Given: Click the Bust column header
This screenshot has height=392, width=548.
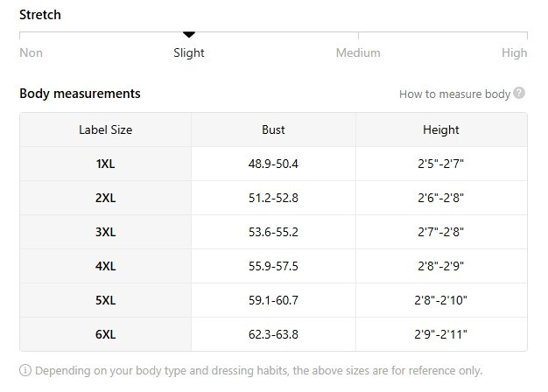Looking at the screenshot, I should pyautogui.click(x=273, y=129).
